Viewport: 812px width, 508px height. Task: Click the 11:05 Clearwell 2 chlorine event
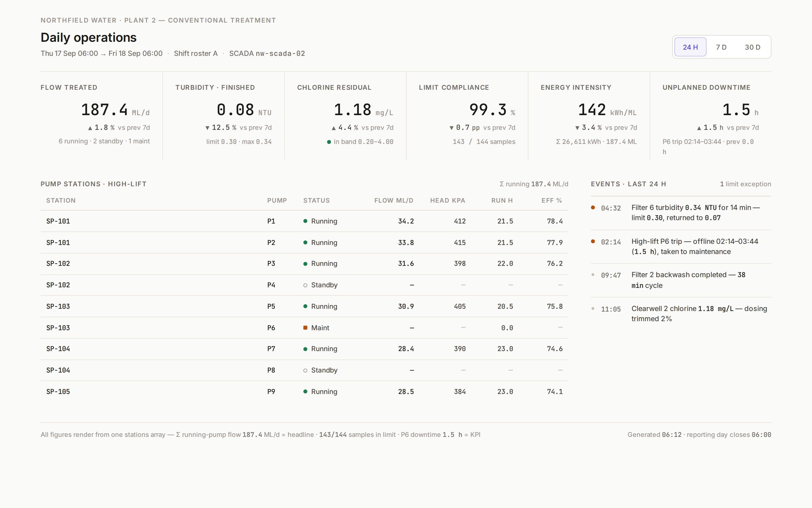681,314
